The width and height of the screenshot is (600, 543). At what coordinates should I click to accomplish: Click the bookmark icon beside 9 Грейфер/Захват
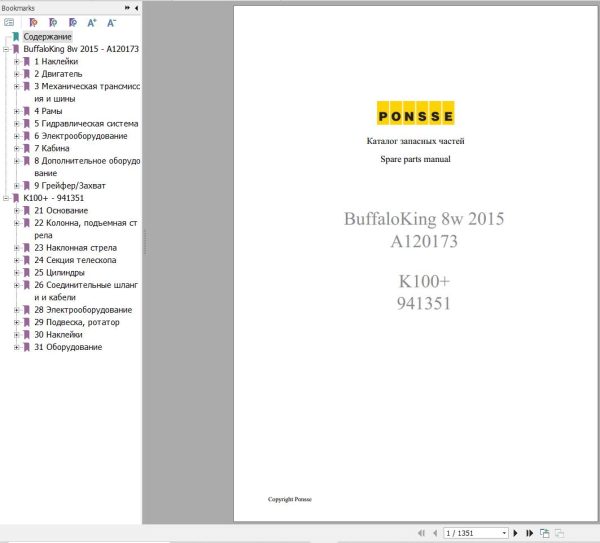pos(26,186)
